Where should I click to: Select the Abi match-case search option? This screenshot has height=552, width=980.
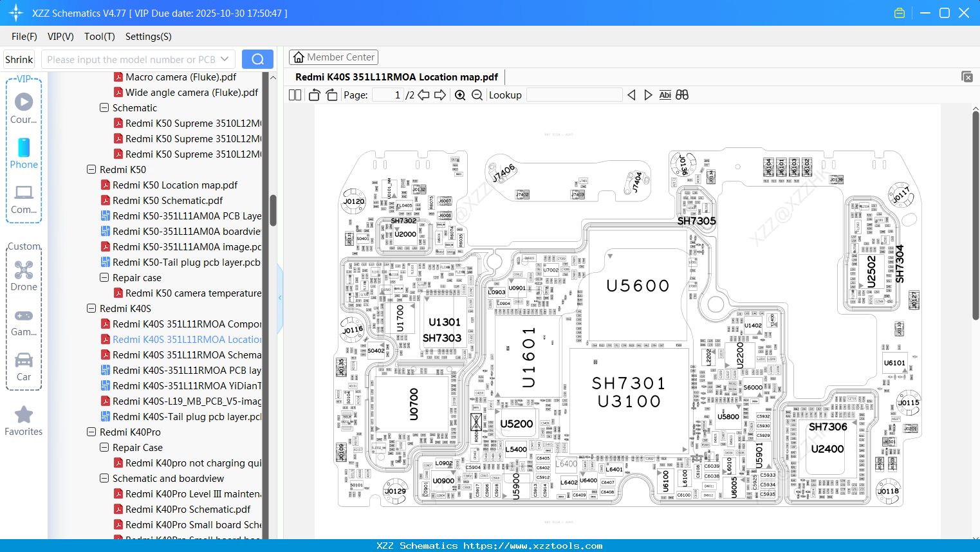tap(665, 95)
